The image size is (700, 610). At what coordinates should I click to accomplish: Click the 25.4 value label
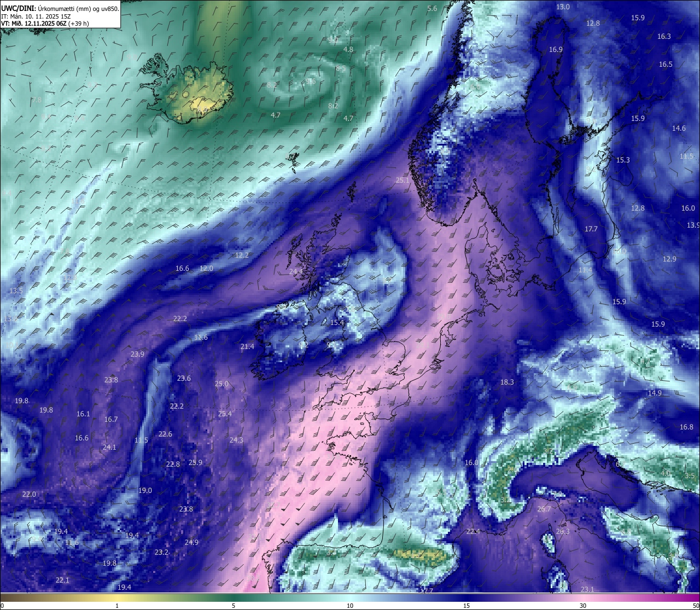click(x=225, y=414)
